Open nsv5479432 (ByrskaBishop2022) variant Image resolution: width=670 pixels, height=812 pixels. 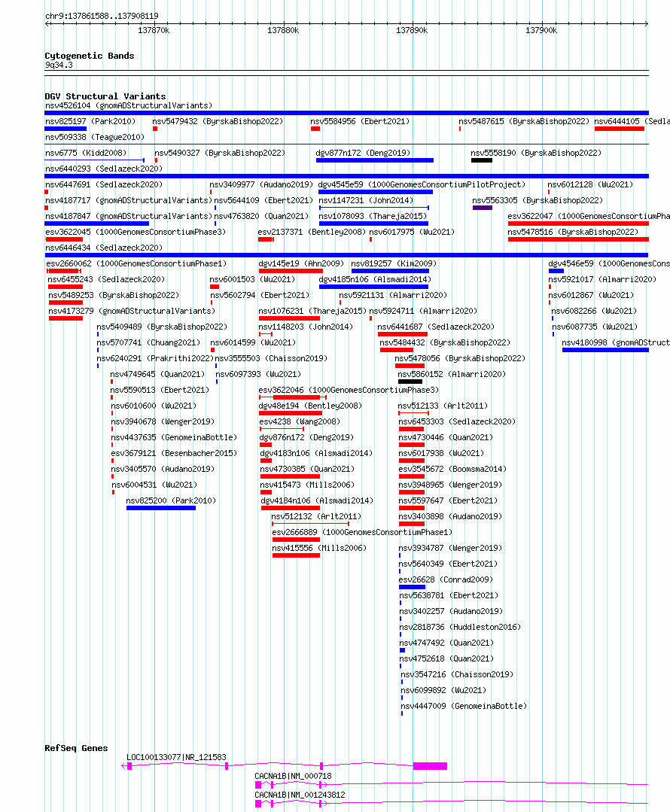[218, 121]
